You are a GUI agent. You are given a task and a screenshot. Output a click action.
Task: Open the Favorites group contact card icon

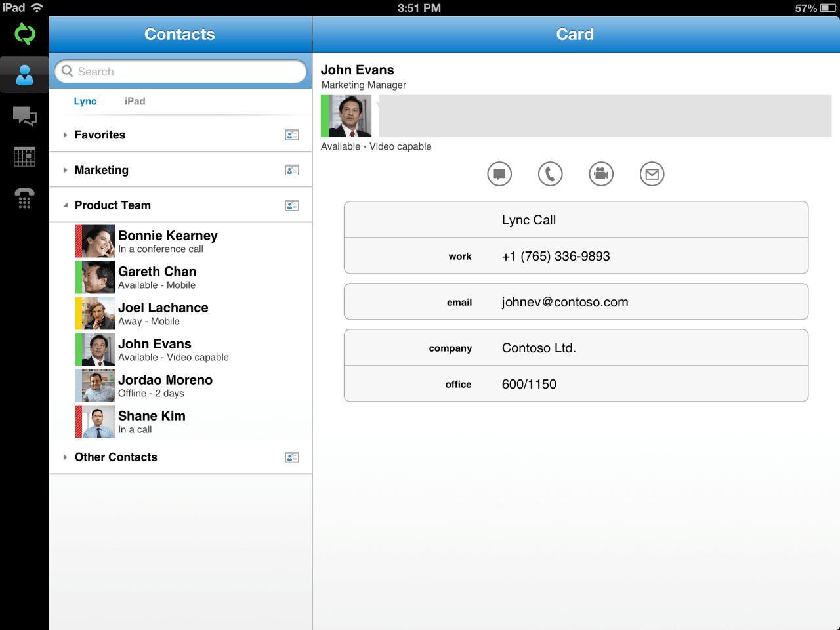292,135
